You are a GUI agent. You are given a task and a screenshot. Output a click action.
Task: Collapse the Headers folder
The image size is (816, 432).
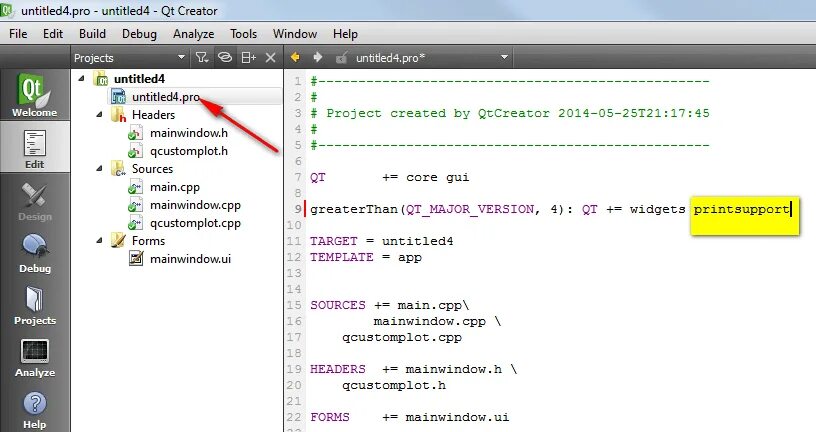point(99,115)
